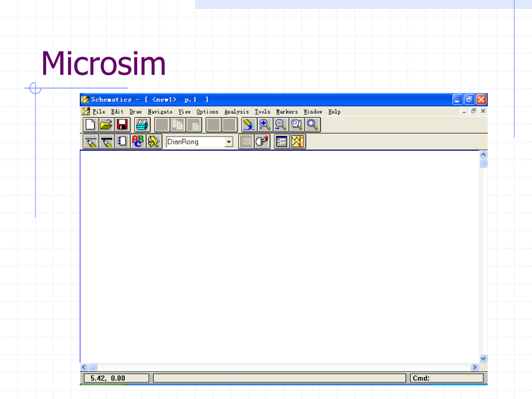Screen dimensions: 532x399
Task: Open the Draw menu
Action: click(x=135, y=112)
